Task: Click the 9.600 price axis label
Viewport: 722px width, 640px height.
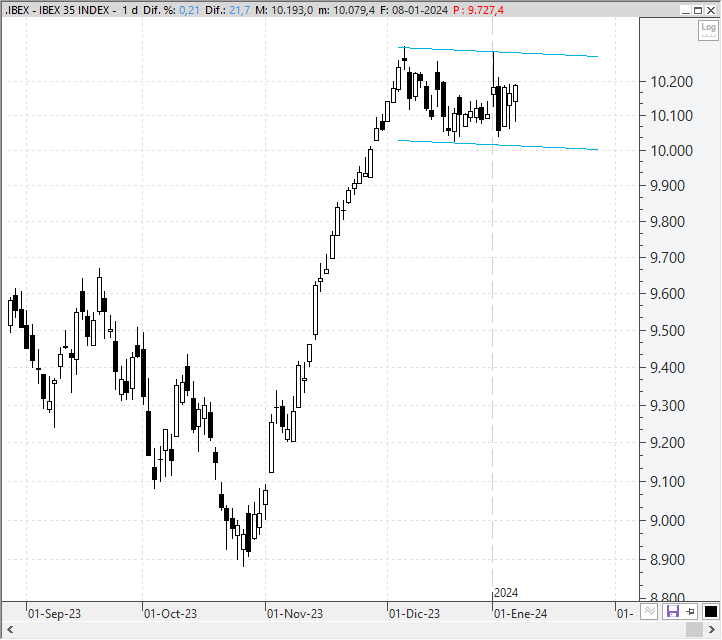Action: [x=667, y=294]
